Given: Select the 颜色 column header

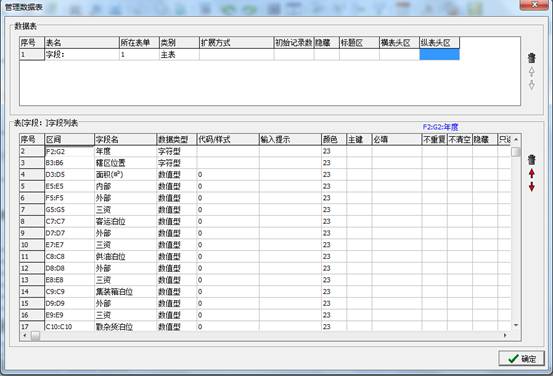Looking at the screenshot, I should coord(334,140).
